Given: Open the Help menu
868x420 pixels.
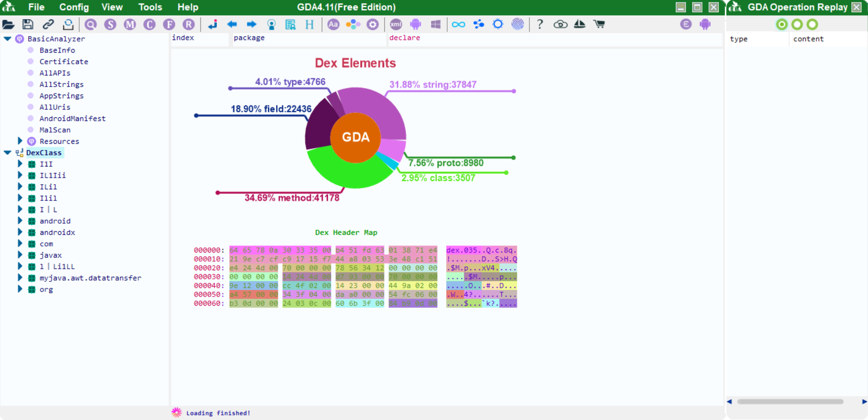Looking at the screenshot, I should point(188,7).
